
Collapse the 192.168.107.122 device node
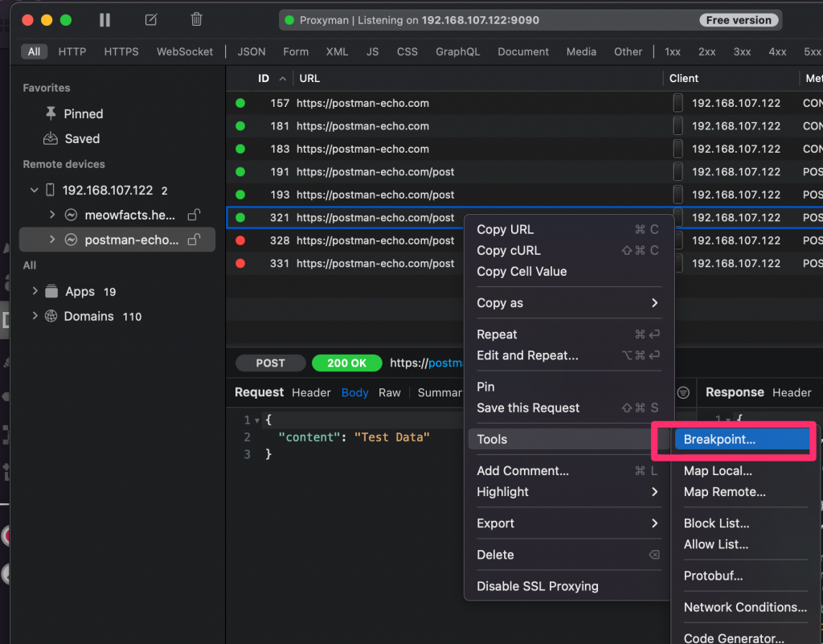pos(34,190)
